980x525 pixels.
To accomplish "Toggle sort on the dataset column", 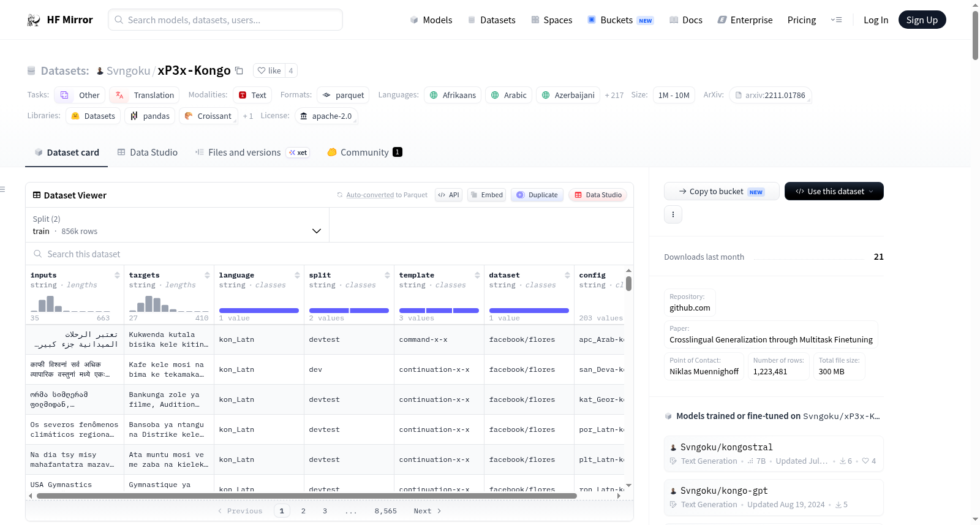I will 567,275.
